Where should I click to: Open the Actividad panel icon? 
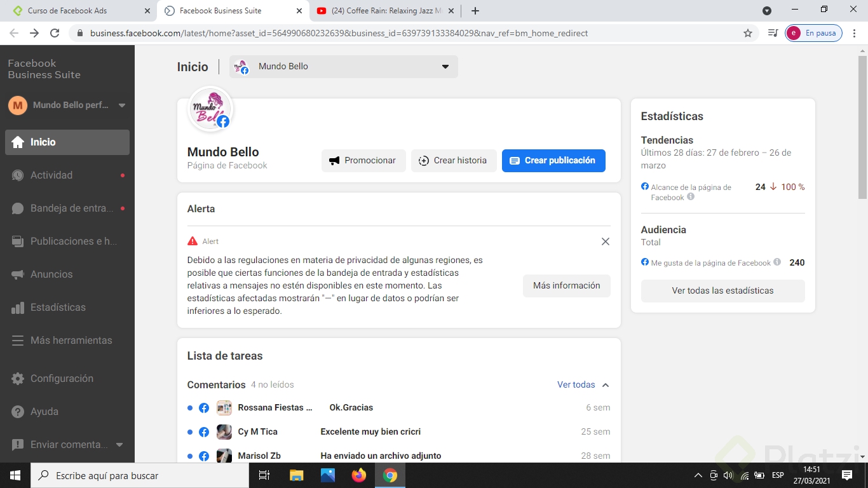17,175
